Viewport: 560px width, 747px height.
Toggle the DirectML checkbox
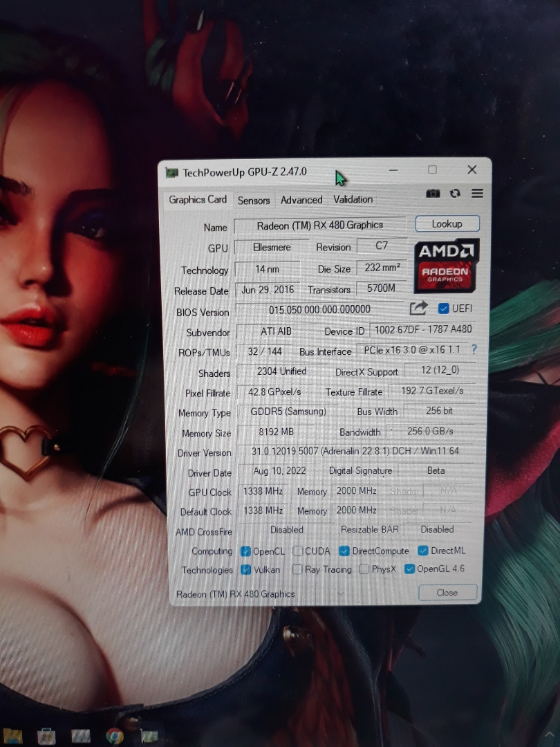coord(422,551)
